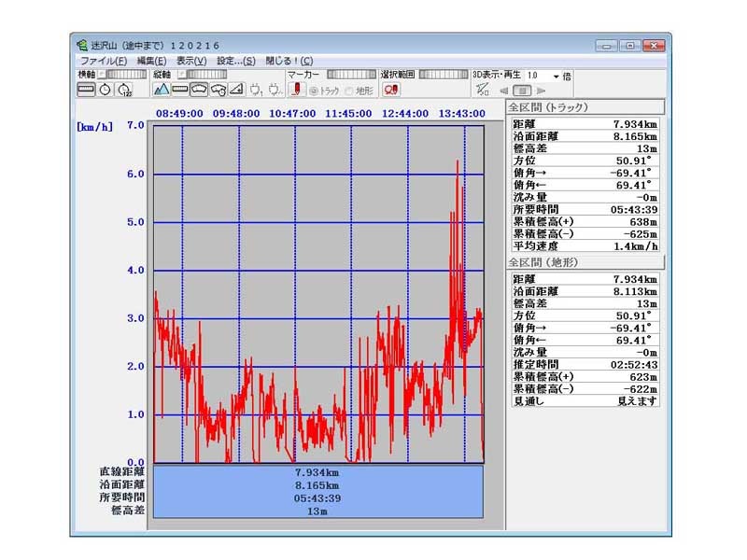Image resolution: width=747 pixels, height=560 pixels.
Task: Click the 閉じる！(C) menu button
Action: (x=289, y=61)
